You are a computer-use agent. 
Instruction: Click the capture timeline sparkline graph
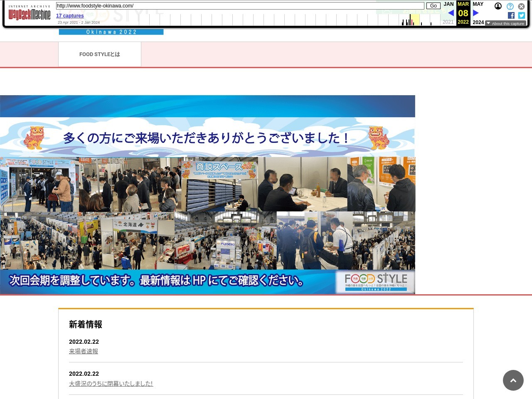pos(290,20)
